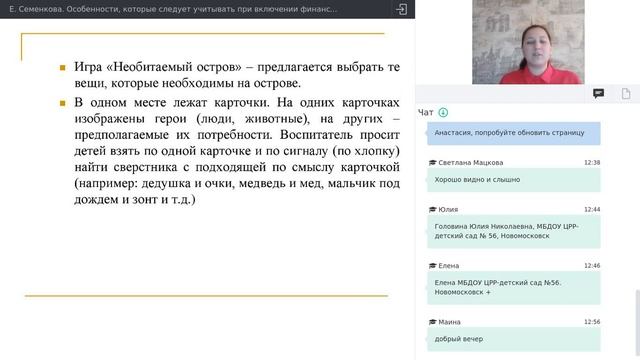This screenshot has width=640, height=360.
Task: Click sender name Светлана Мацкова
Action: [x=471, y=162]
